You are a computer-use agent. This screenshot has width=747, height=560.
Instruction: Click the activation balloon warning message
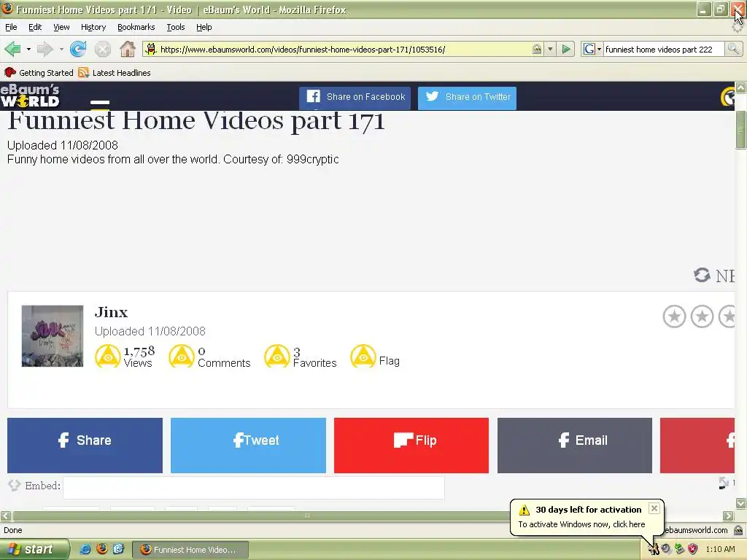(581, 524)
